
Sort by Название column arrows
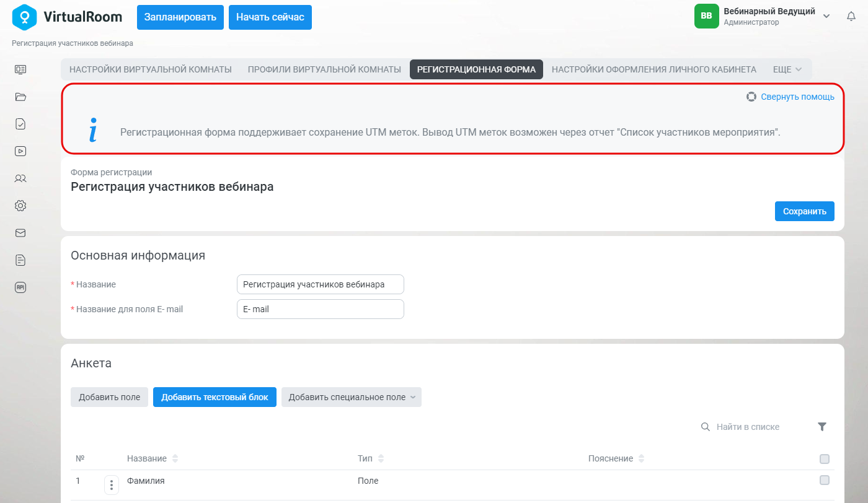[x=175, y=459]
